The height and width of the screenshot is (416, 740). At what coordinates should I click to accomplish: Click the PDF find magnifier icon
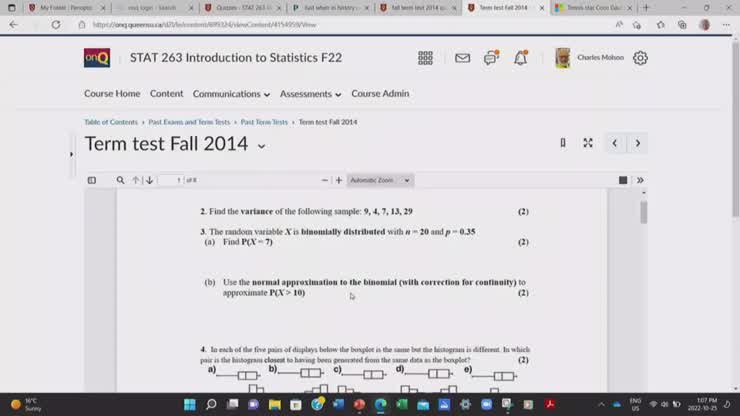point(121,180)
